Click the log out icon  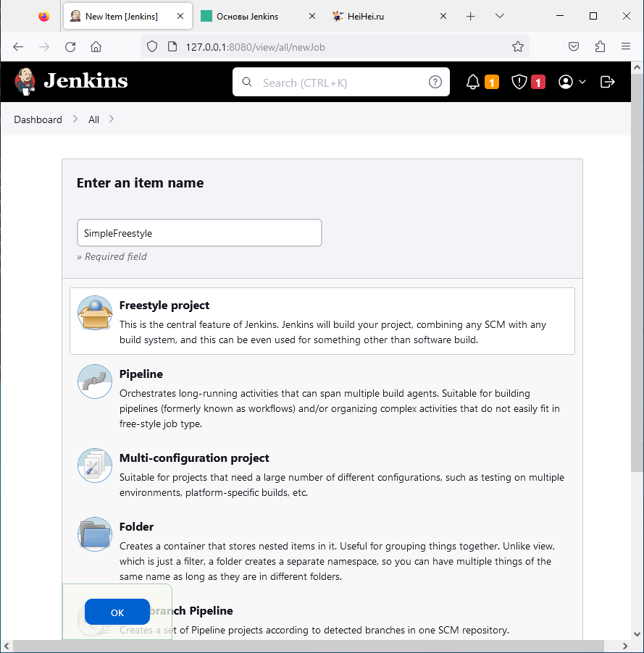click(x=607, y=82)
